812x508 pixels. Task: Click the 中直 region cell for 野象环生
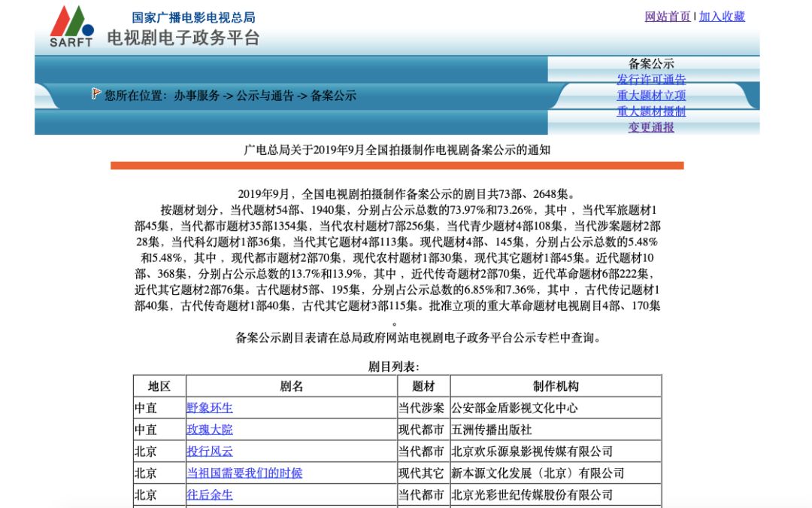(159, 408)
